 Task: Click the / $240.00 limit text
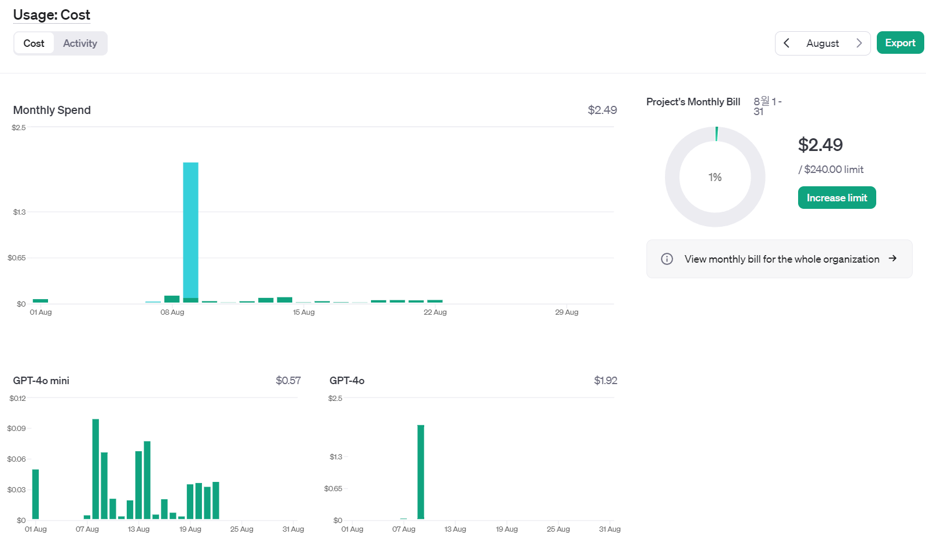pos(831,170)
